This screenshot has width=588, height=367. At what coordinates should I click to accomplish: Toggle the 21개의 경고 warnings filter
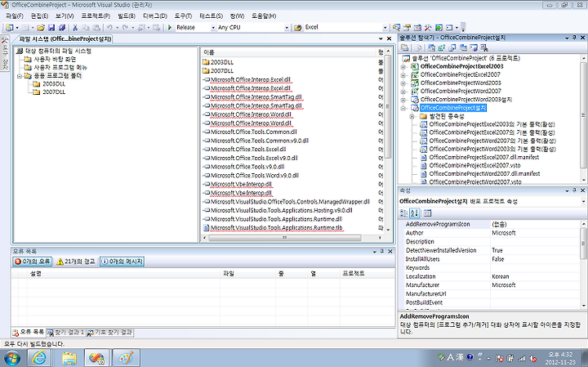(x=76, y=262)
